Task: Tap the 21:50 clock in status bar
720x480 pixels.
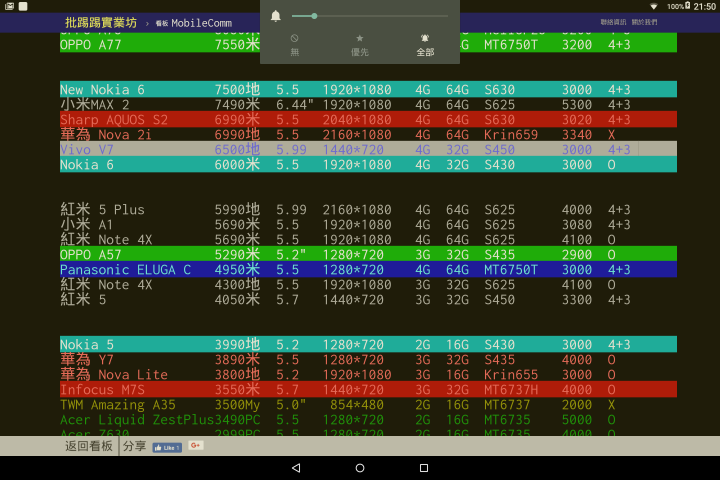Action: pos(704,6)
